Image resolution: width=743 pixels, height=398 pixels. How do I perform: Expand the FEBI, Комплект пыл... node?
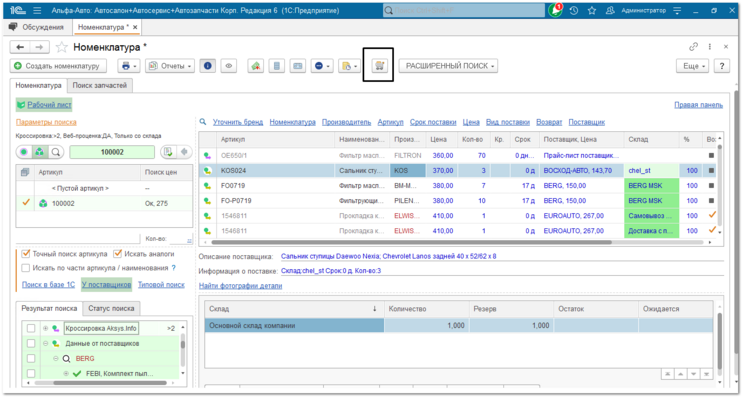tap(66, 373)
